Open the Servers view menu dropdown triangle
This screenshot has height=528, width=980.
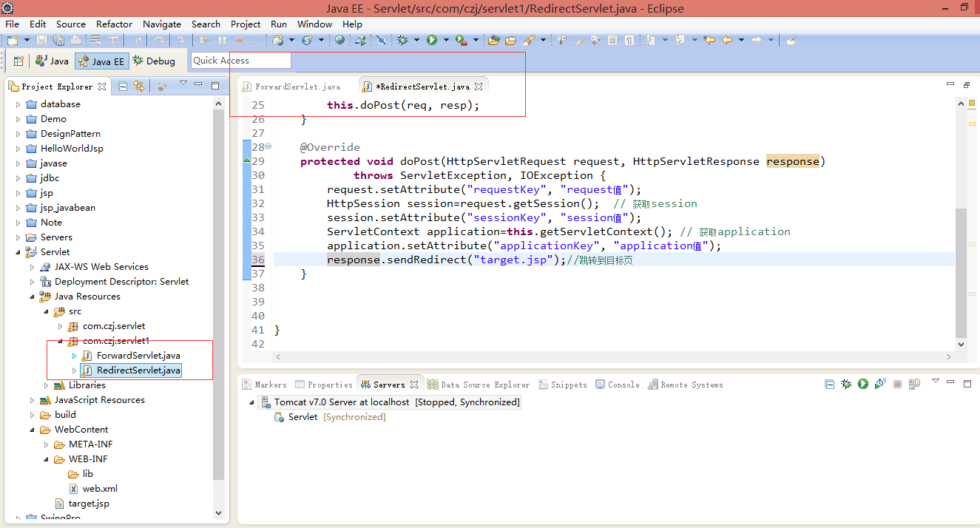point(935,382)
